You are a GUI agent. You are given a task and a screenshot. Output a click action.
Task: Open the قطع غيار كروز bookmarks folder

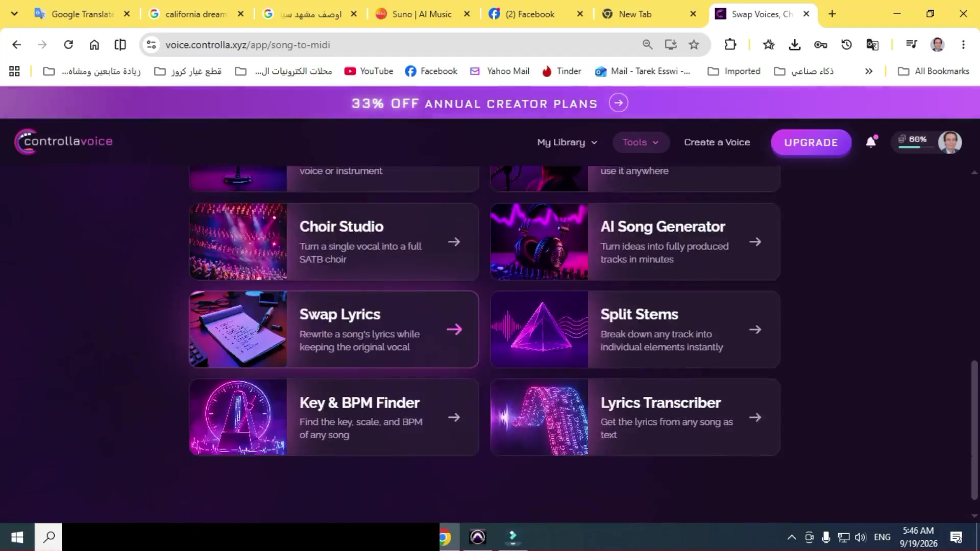(x=188, y=71)
